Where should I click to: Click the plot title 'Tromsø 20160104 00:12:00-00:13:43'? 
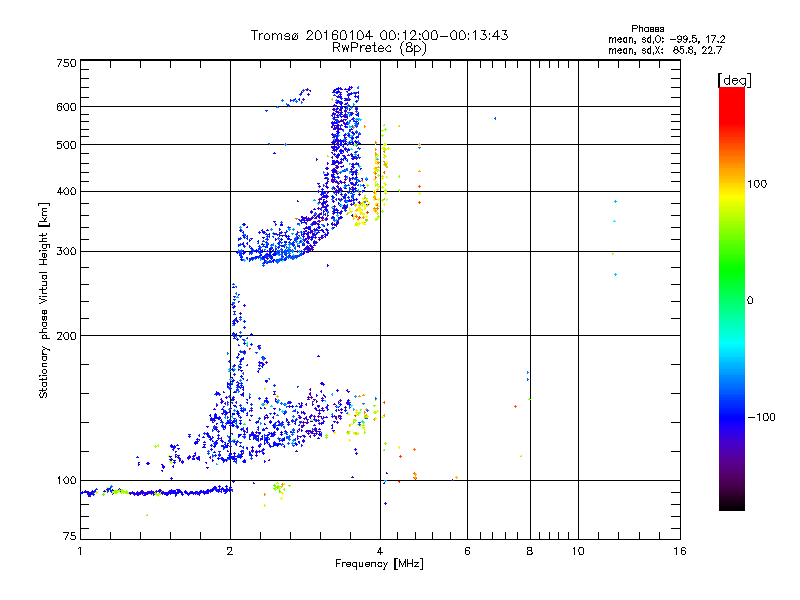click(x=379, y=35)
